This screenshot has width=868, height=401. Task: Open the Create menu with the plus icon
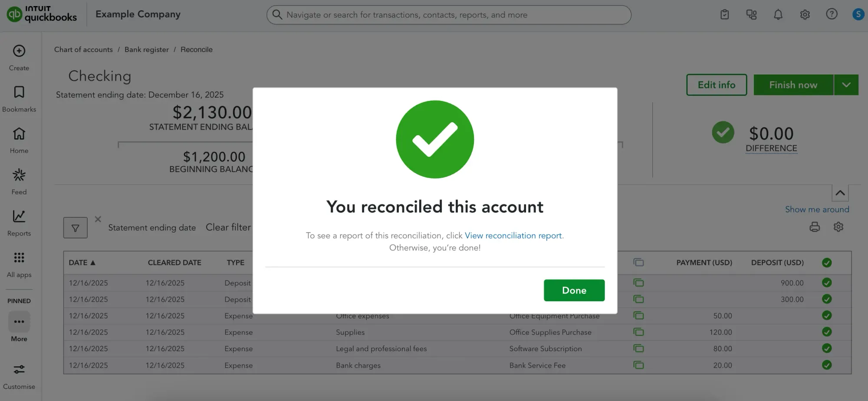coord(19,51)
